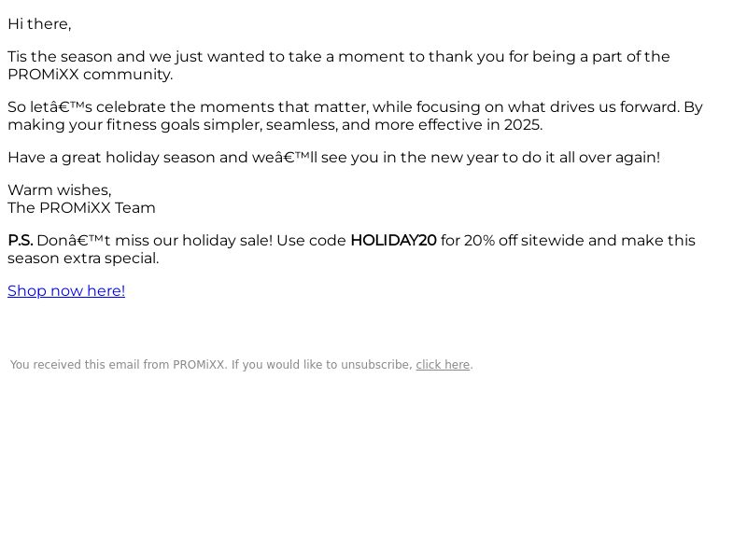Click the "You received this email" footer text
747x560 pixels.
point(76,365)
